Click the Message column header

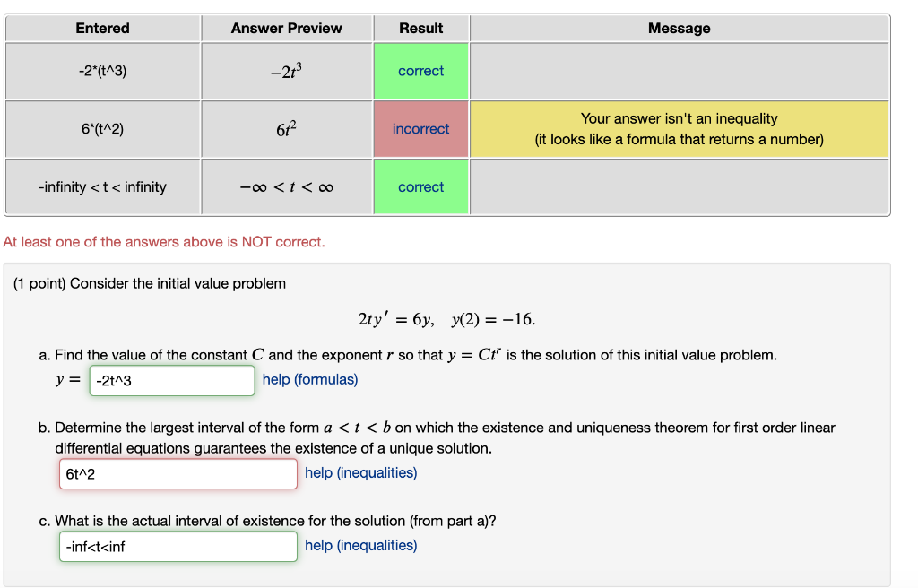click(679, 28)
